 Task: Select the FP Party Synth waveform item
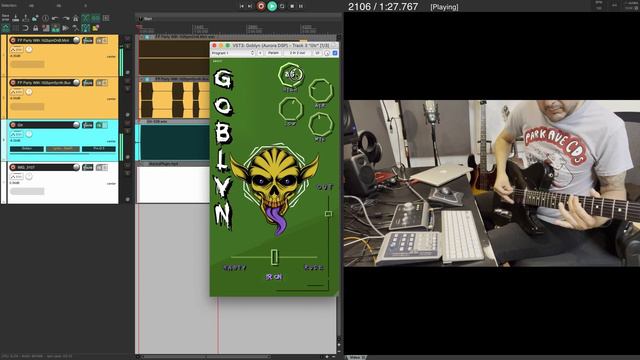coord(174,100)
